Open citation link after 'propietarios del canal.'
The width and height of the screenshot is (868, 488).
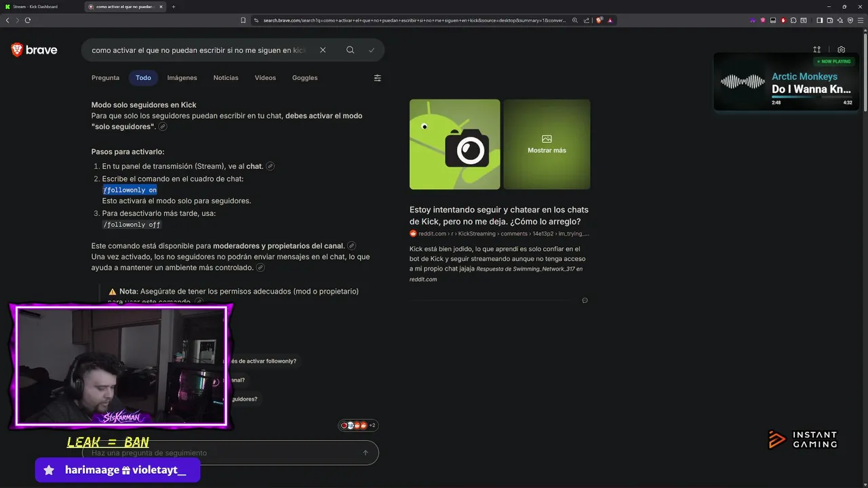point(351,245)
